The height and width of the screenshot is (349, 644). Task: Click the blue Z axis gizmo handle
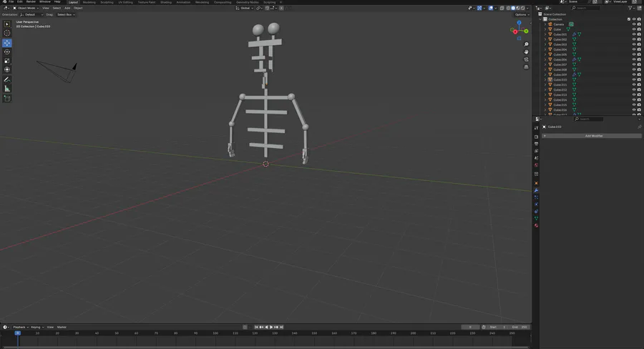pos(519,23)
